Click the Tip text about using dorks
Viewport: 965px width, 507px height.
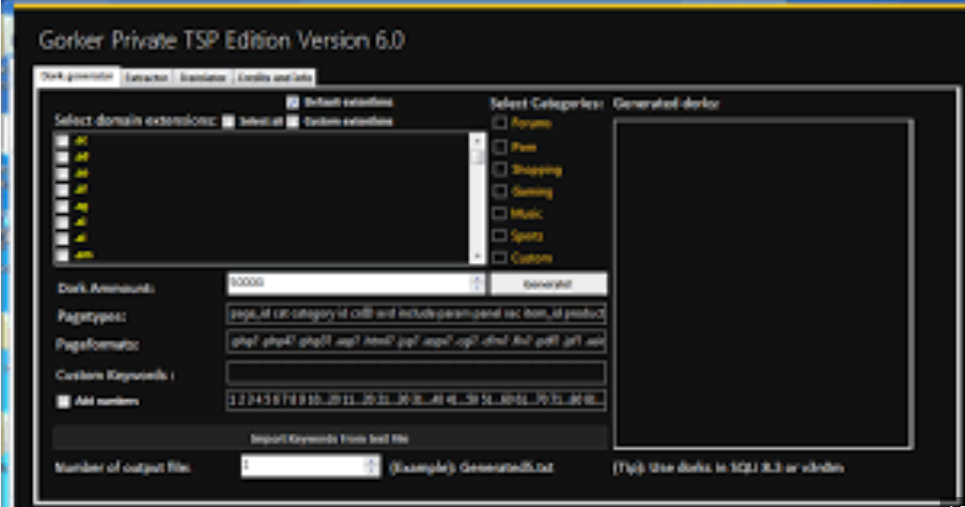[728, 468]
